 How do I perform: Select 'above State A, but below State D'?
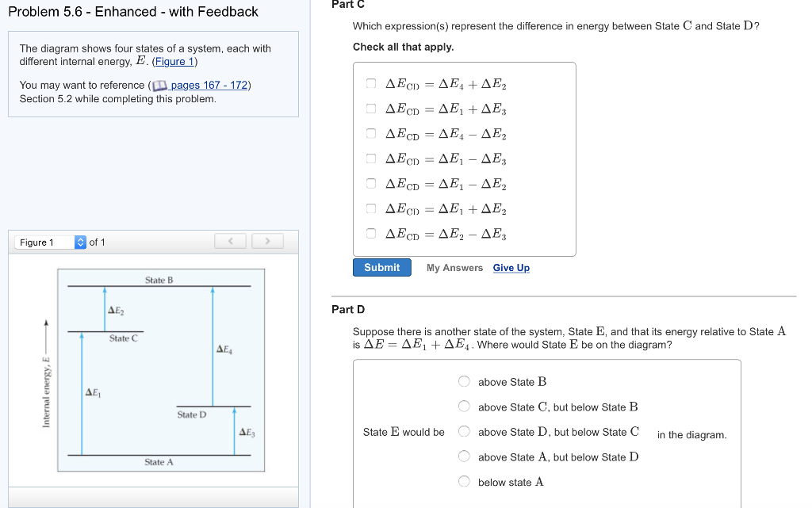464,456
